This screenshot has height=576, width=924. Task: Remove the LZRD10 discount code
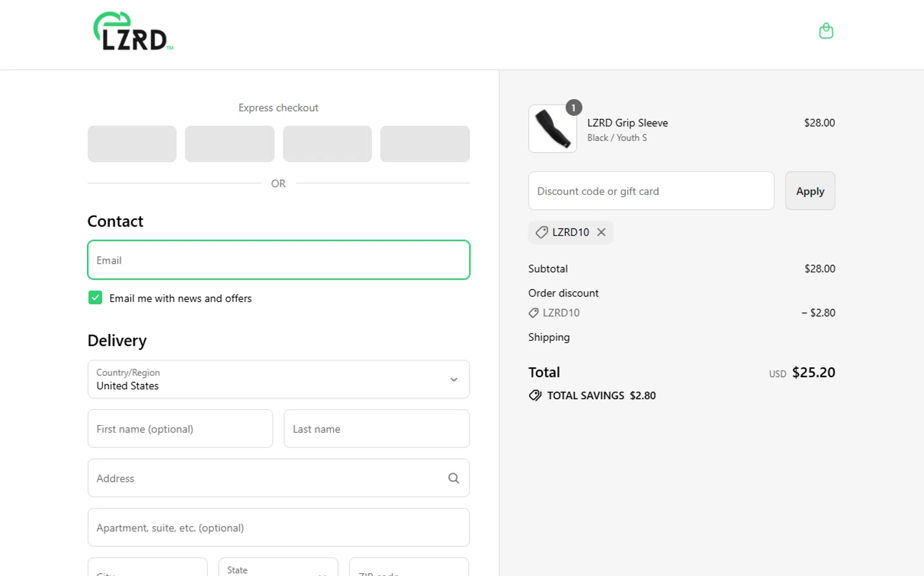click(x=601, y=232)
